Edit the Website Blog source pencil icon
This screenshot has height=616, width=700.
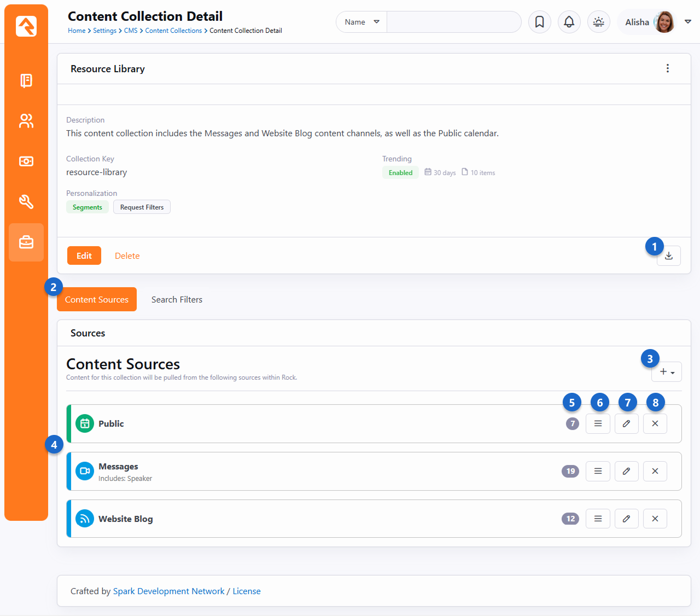(x=627, y=519)
